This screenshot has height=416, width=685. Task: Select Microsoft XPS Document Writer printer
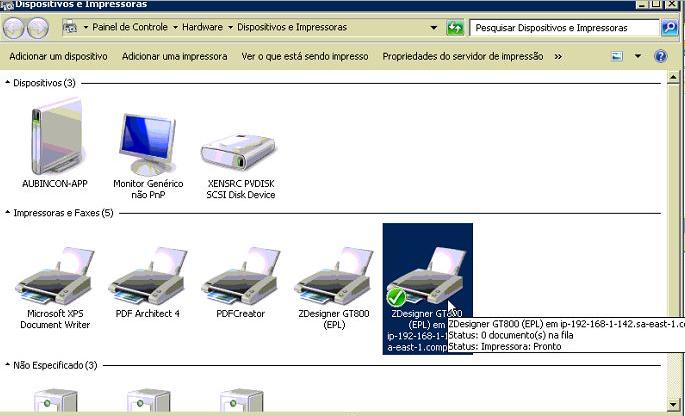click(x=55, y=288)
